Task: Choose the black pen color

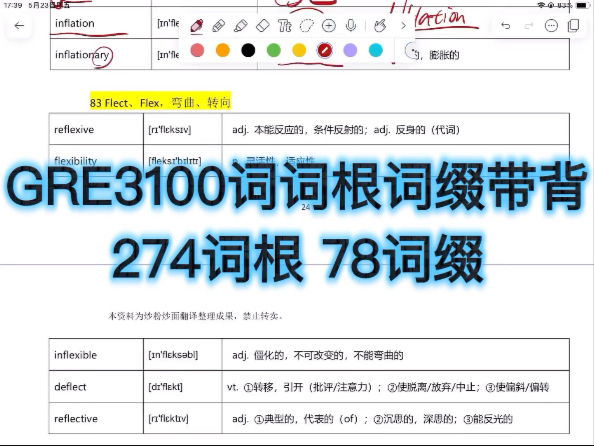Action: 248,50
